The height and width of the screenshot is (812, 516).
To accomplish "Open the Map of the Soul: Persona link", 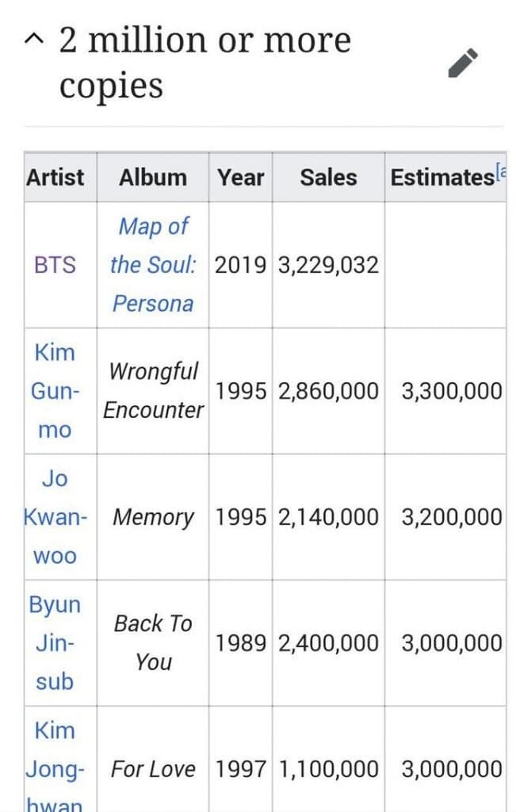I will (x=153, y=265).
